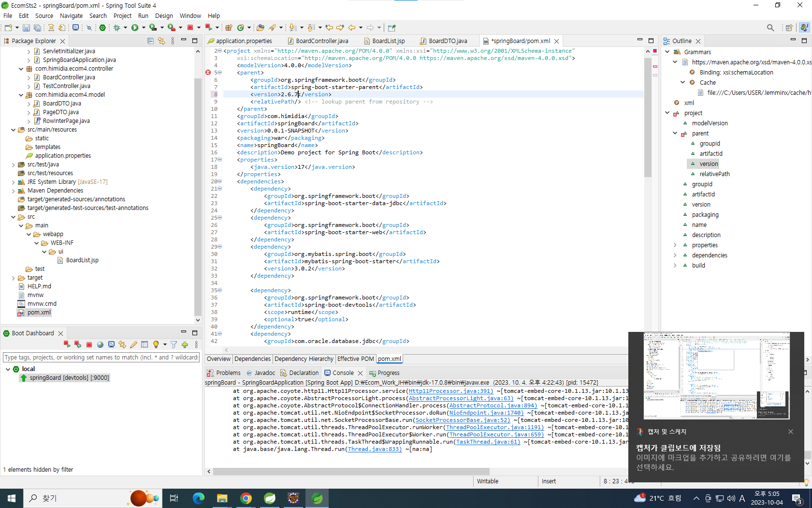
Task: Expand the Maven Dependencies node
Action: [x=13, y=191]
